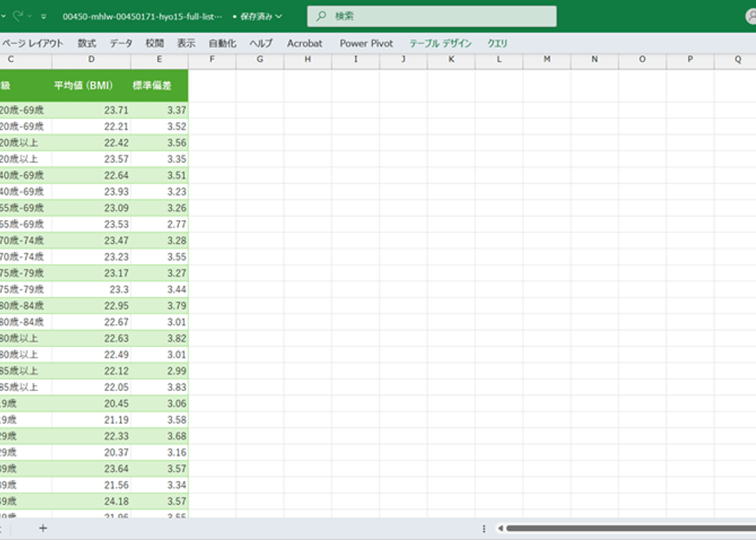The height and width of the screenshot is (540, 756).
Task: Open the Redo history dropdown arrow
Action: tap(29, 16)
